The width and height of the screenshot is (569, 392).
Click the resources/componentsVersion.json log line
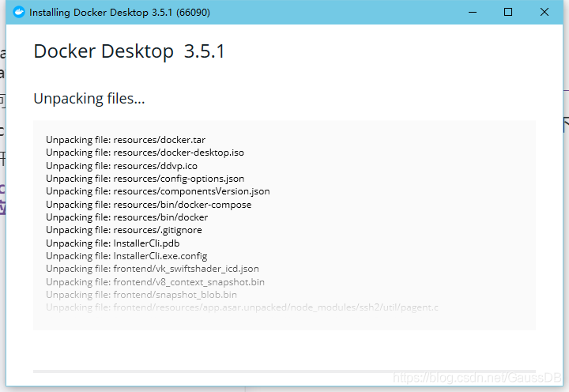(158, 191)
